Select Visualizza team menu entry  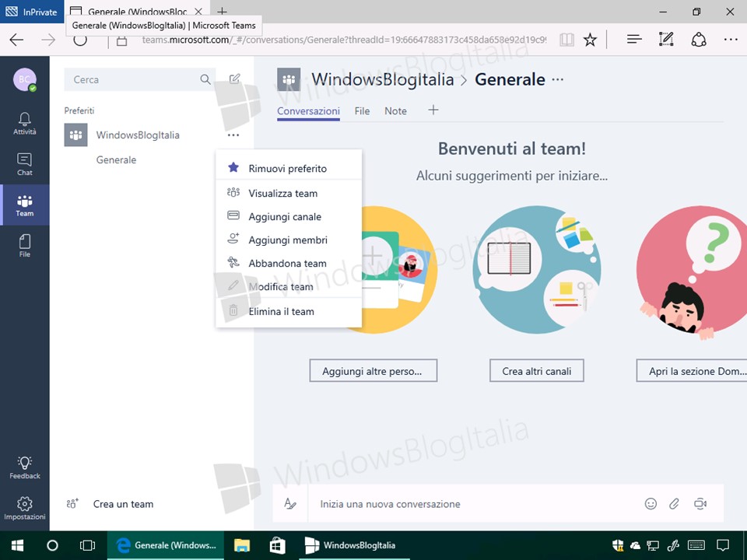(288, 194)
